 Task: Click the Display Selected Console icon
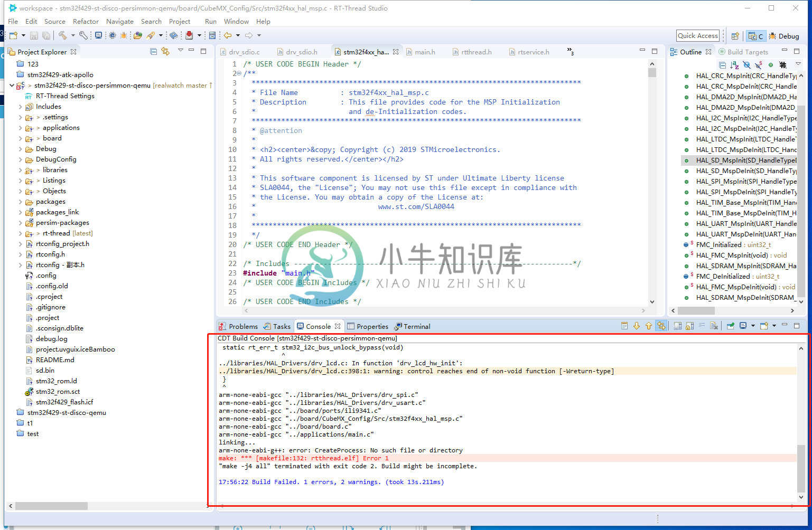(x=743, y=326)
